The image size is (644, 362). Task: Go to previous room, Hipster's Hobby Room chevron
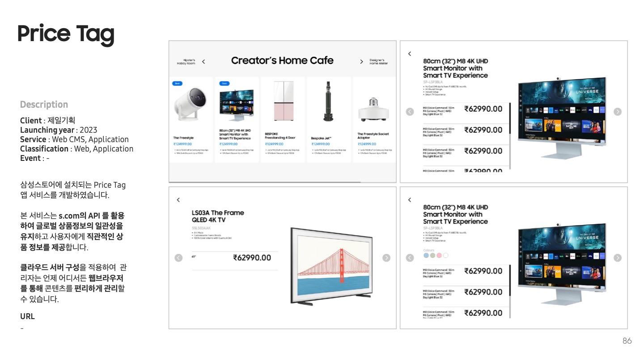click(x=203, y=62)
